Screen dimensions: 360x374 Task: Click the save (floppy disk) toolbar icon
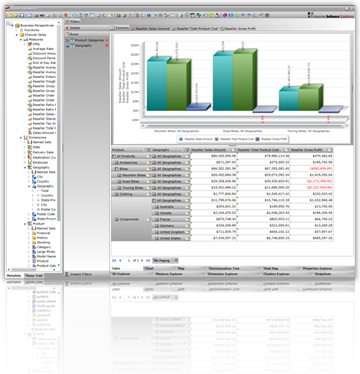pyautogui.click(x=22, y=15)
